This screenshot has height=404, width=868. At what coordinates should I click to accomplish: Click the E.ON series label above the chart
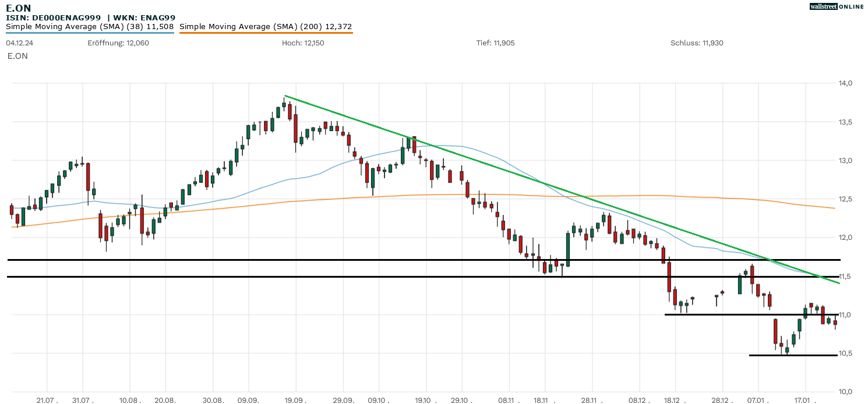point(17,56)
